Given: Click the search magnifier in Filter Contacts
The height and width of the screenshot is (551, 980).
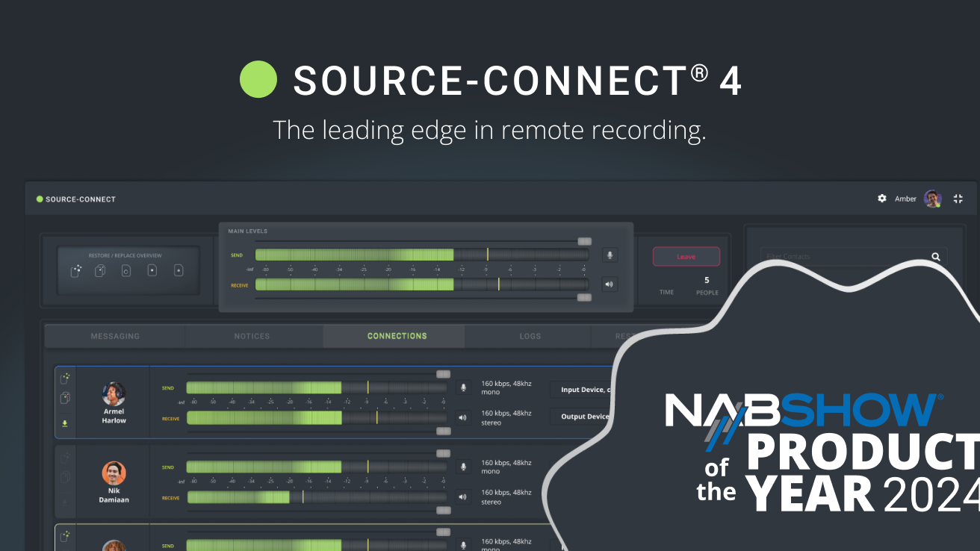Looking at the screenshot, I should (x=936, y=256).
